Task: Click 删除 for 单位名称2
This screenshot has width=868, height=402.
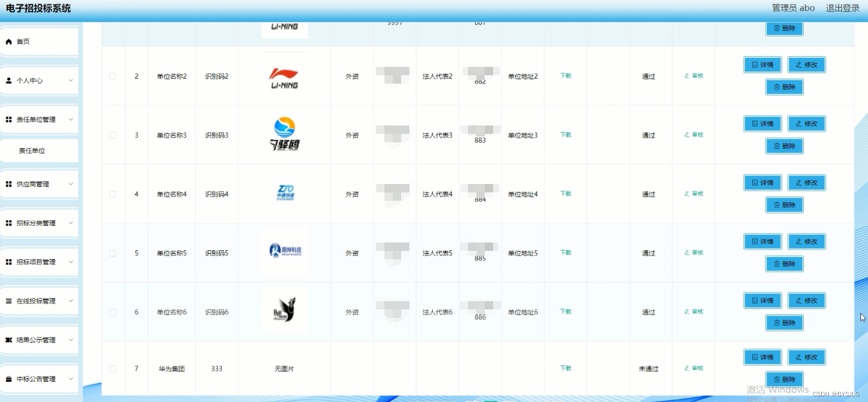Action: 784,87
